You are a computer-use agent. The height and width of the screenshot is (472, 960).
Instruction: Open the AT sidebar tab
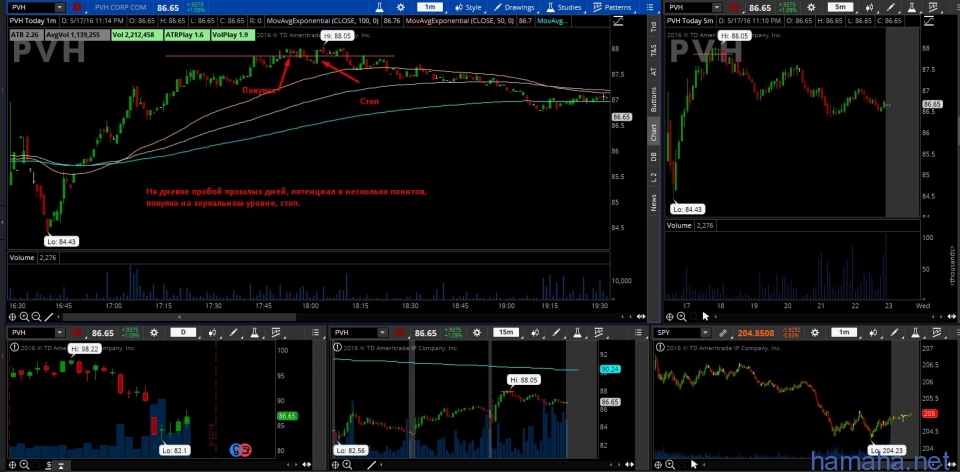[x=654, y=72]
